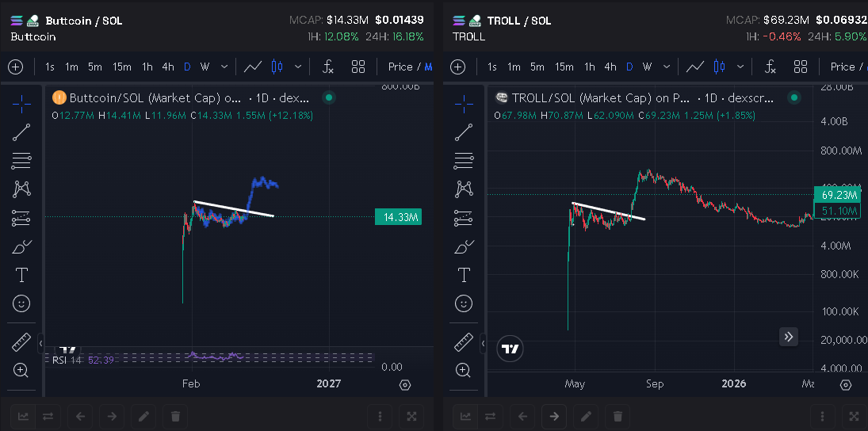Select 5m timeframe in Buttcoin chart

pyautogui.click(x=95, y=67)
